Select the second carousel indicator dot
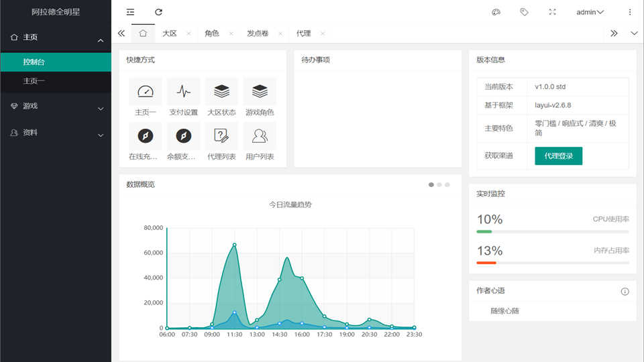This screenshot has height=362, width=644. [439, 184]
